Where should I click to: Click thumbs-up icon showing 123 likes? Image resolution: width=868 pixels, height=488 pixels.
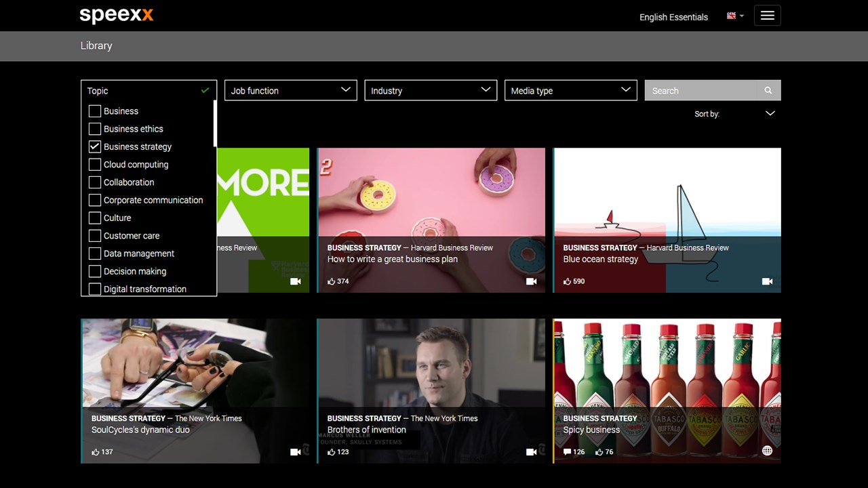click(x=332, y=452)
